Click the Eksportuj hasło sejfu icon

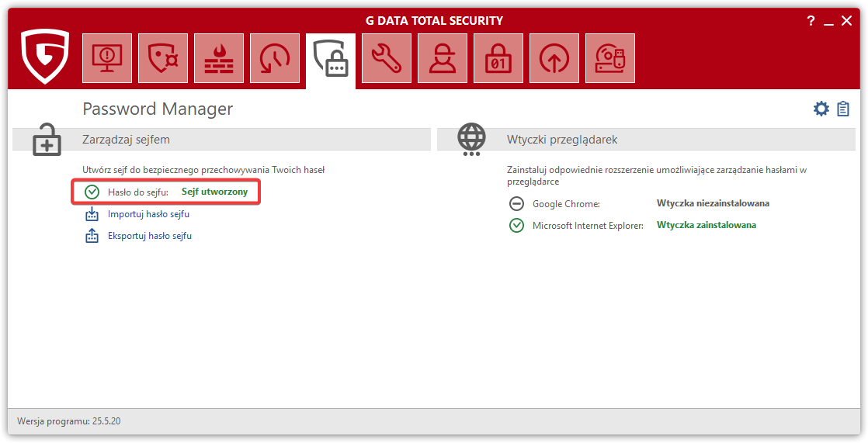click(92, 236)
